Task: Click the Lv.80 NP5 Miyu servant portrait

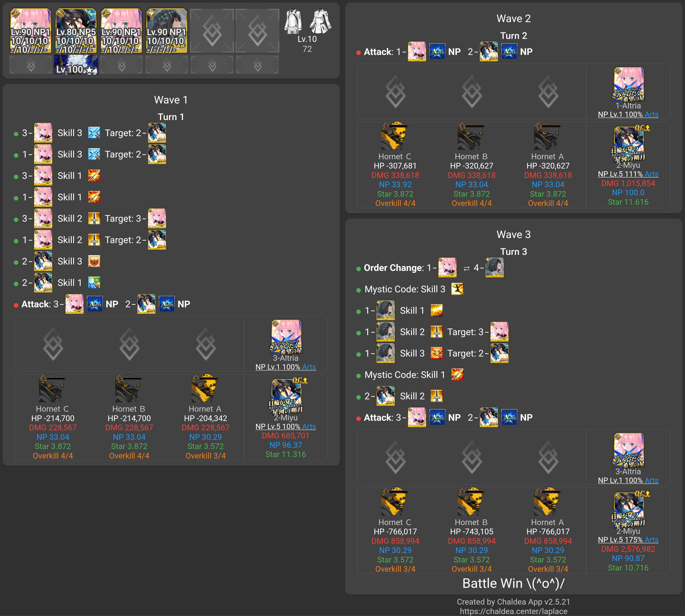Action: coord(76,31)
